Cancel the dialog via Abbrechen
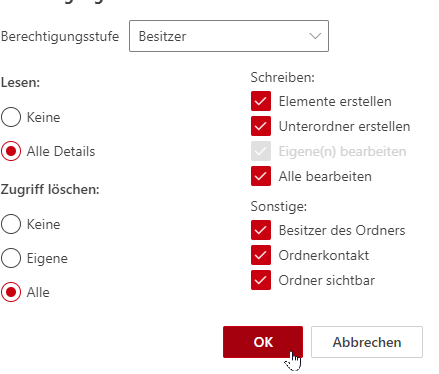 [367, 342]
